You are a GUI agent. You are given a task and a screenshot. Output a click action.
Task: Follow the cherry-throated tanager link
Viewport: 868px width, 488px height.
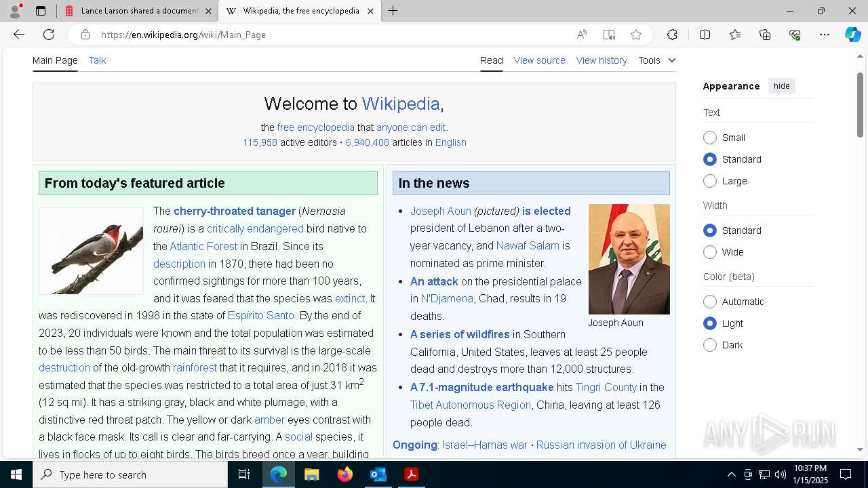click(x=235, y=211)
